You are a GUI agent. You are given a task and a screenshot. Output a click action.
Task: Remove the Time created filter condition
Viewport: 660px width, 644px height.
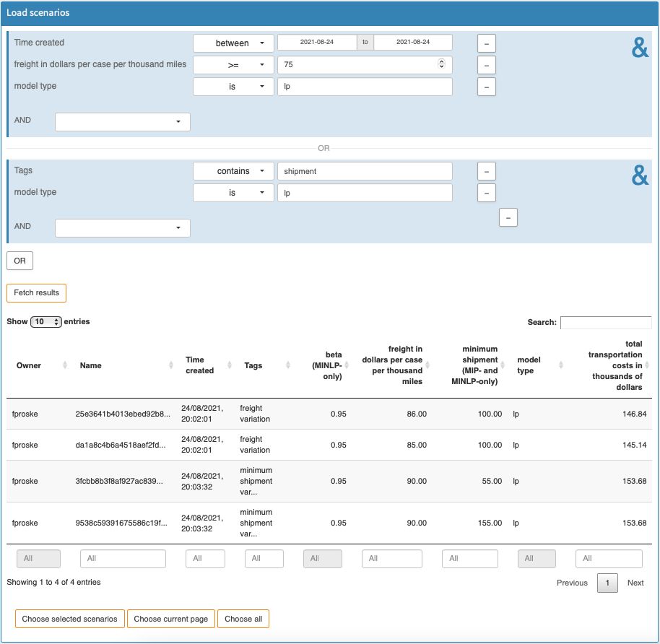click(x=486, y=43)
